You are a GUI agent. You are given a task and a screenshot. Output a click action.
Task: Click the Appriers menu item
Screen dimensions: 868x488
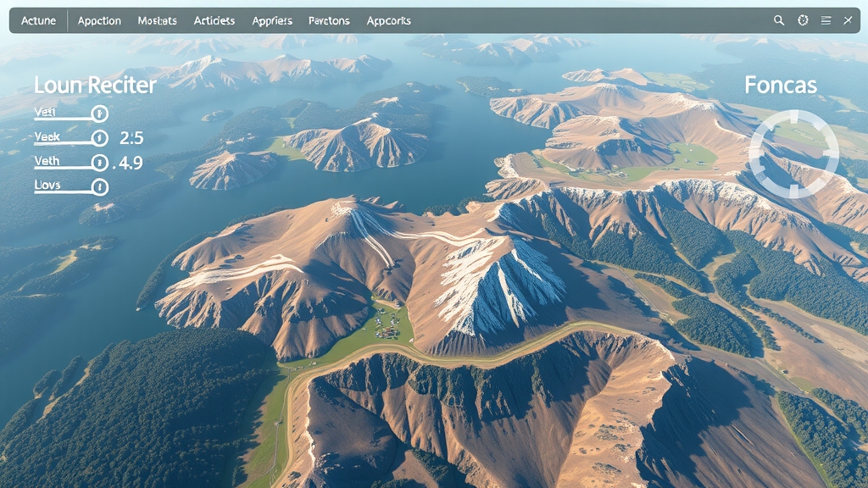(272, 20)
